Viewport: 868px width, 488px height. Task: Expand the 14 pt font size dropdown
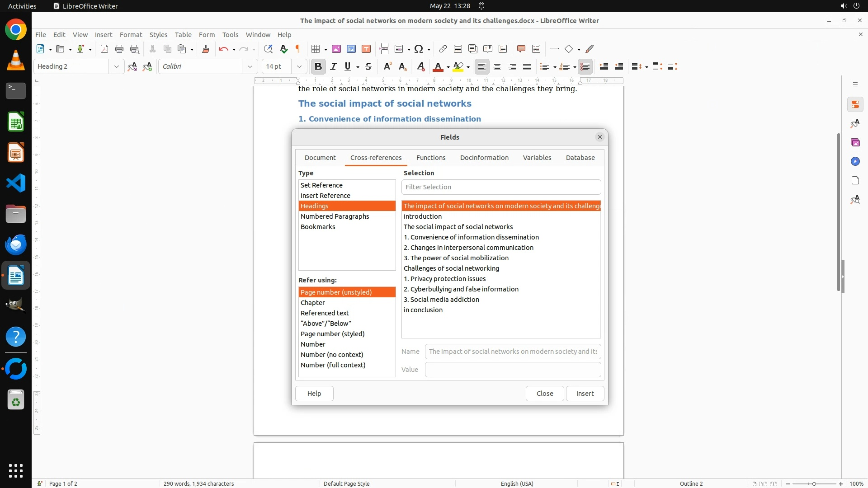pyautogui.click(x=299, y=66)
